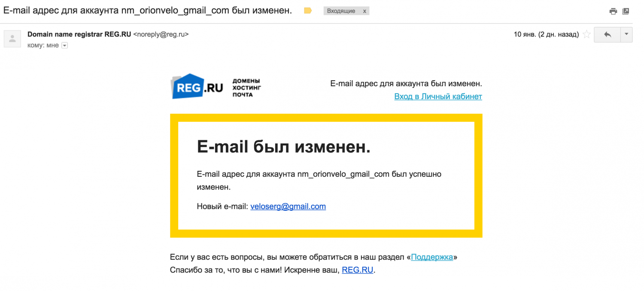Open the Вход в Личный кабинет link
644x291 pixels.
coord(438,97)
